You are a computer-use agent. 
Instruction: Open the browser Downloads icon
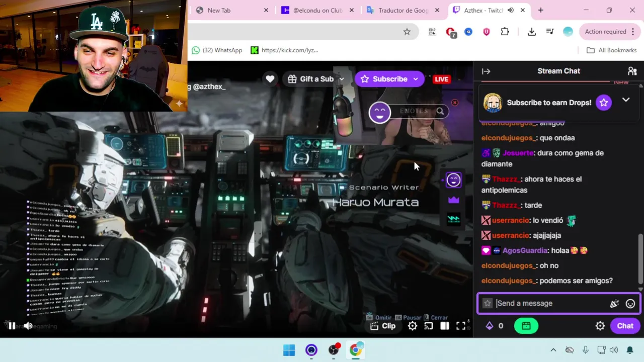(532, 32)
